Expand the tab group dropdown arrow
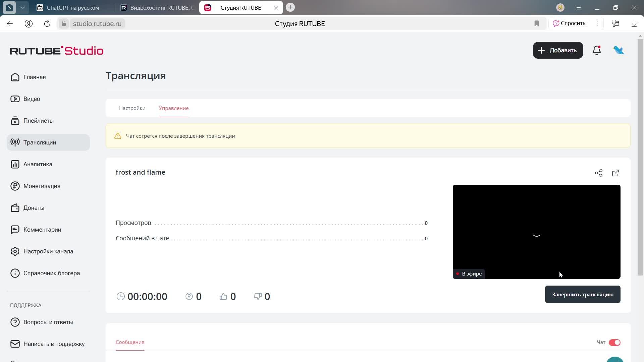 point(22,7)
